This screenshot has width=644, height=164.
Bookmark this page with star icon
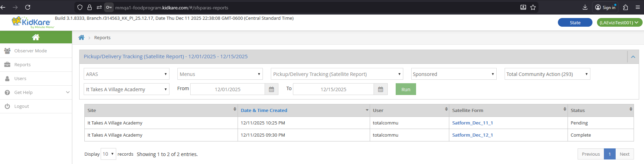click(533, 7)
